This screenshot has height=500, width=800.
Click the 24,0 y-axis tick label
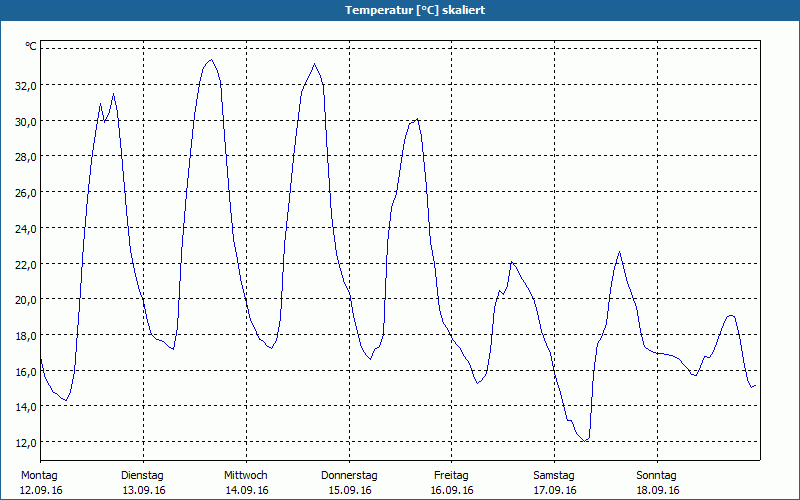pos(24,228)
